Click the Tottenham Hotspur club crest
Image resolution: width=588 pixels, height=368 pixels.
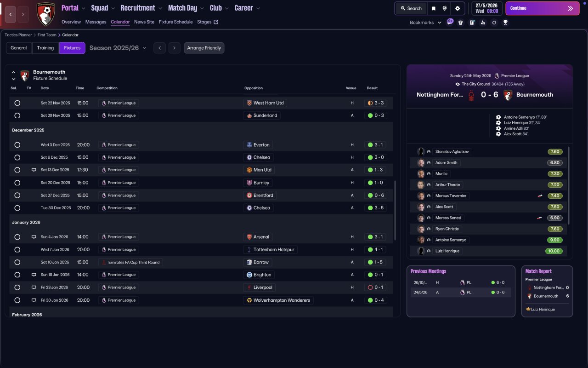(x=249, y=250)
